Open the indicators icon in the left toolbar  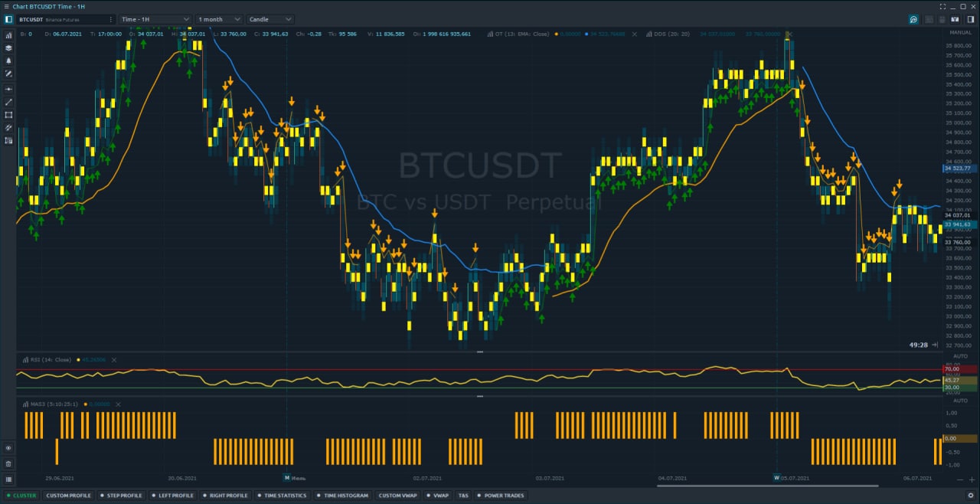(x=8, y=35)
